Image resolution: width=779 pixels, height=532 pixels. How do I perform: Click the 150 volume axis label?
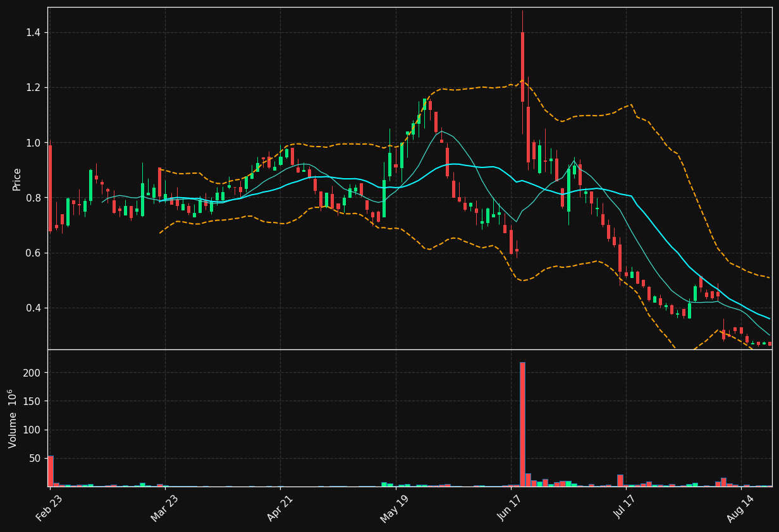pyautogui.click(x=33, y=401)
